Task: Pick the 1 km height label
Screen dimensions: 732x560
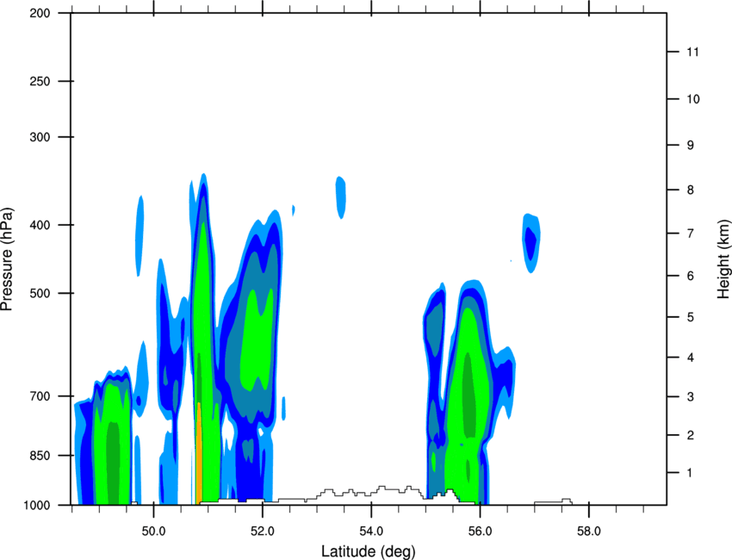Action: pyautogui.click(x=690, y=473)
